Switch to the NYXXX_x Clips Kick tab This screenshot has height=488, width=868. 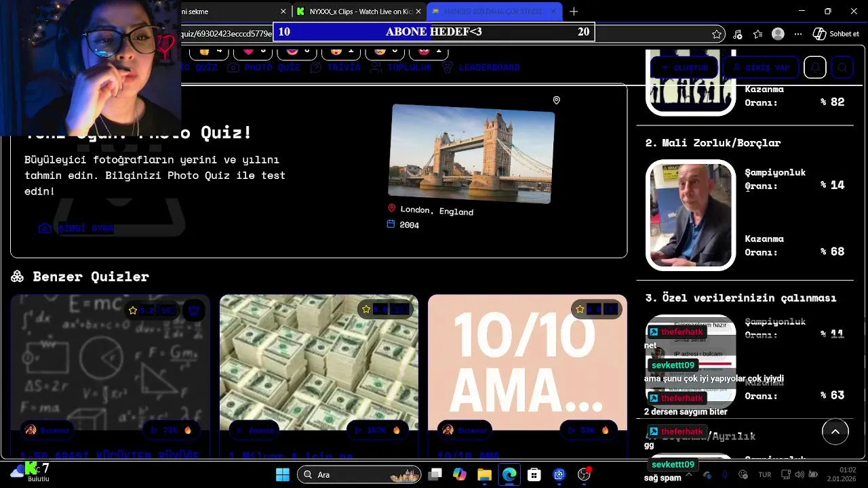click(359, 12)
